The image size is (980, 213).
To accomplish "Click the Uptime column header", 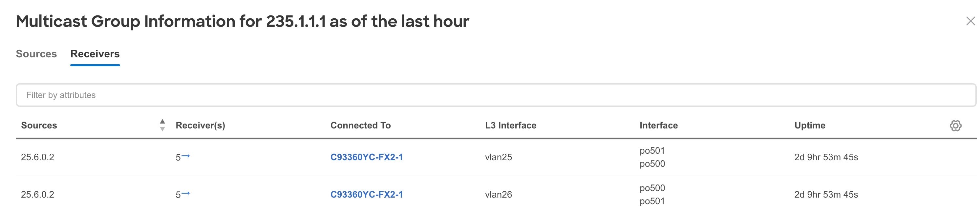I will (x=810, y=126).
